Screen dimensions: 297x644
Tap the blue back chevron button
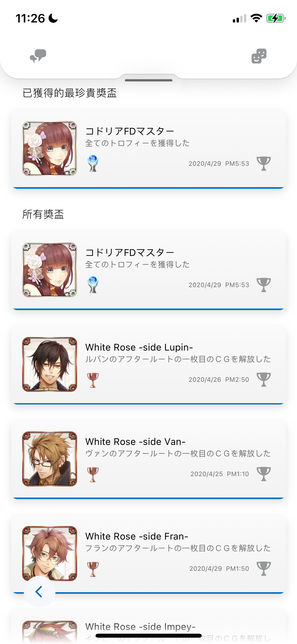coord(39,592)
